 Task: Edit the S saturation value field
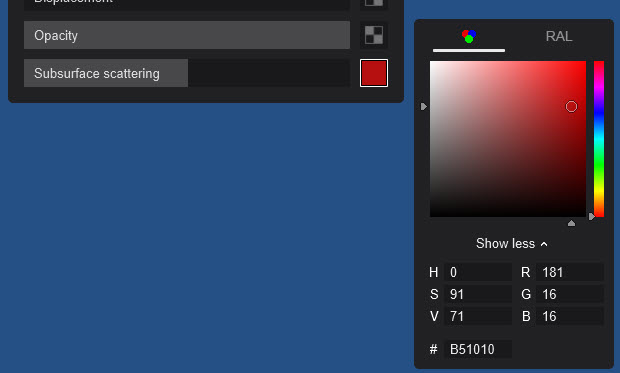coord(478,294)
